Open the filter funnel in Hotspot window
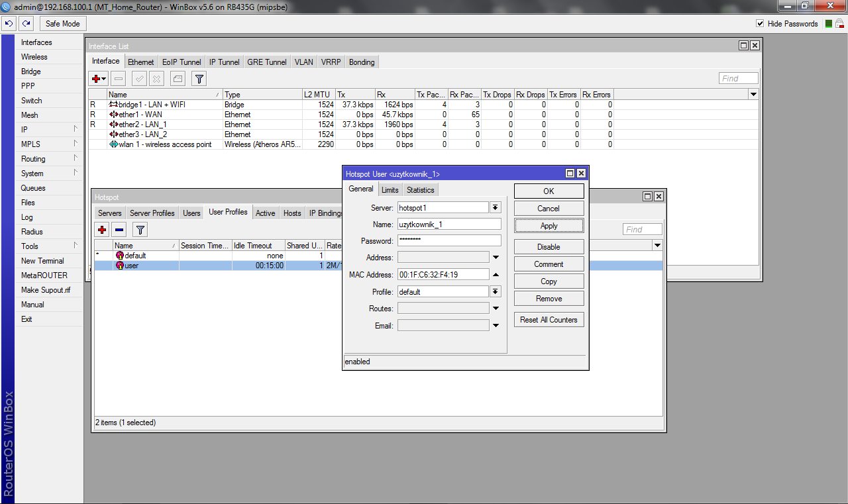848x504 pixels. tap(140, 230)
